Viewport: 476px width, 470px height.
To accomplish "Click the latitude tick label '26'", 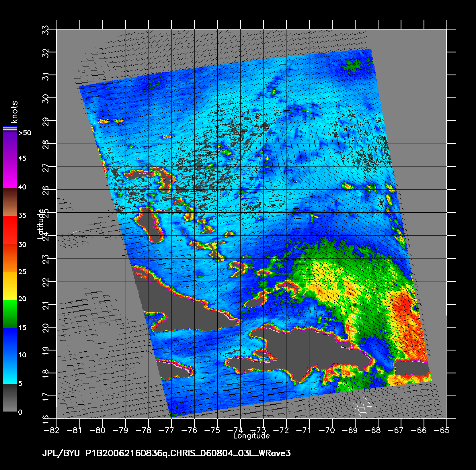I will 45,191.
